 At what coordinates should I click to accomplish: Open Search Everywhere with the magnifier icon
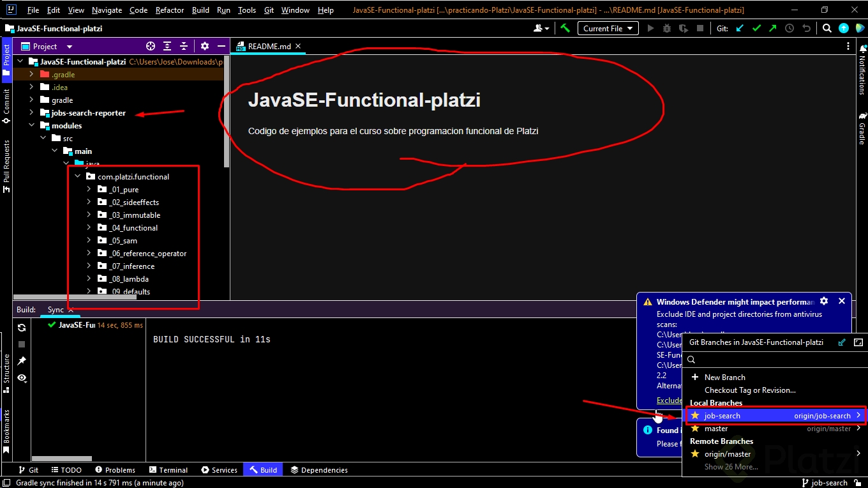(x=827, y=28)
